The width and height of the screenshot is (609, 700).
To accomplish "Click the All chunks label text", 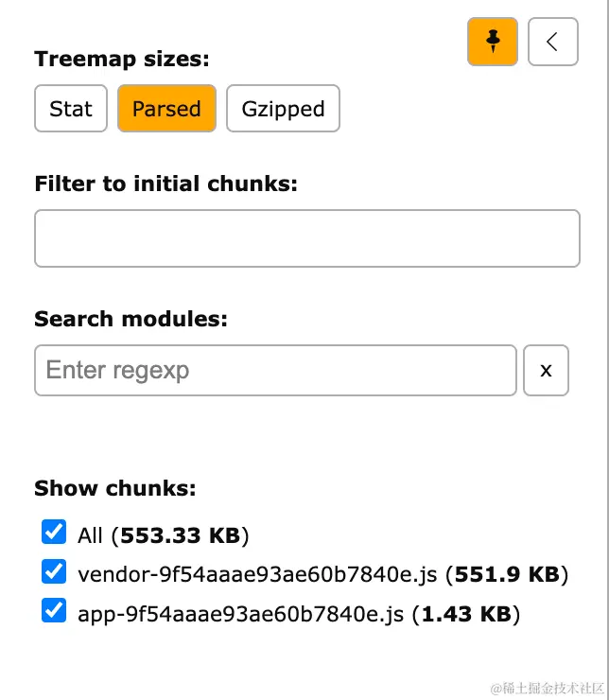I will click(x=90, y=536).
